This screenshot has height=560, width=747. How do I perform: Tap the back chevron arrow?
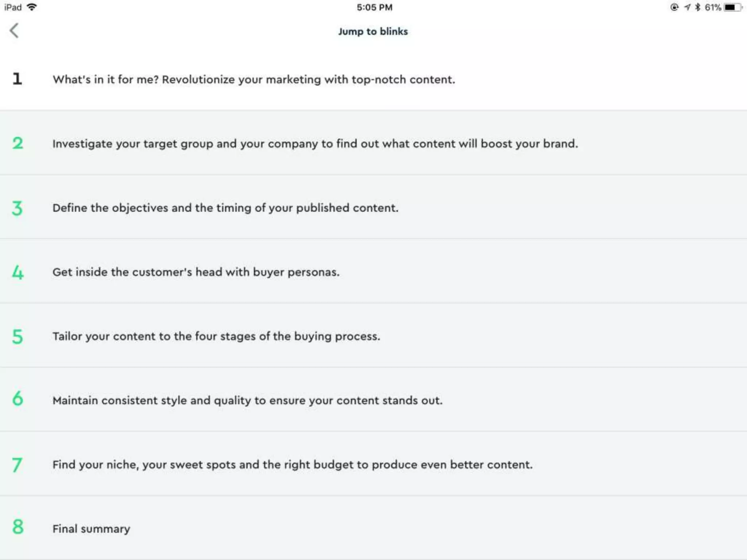(x=14, y=31)
